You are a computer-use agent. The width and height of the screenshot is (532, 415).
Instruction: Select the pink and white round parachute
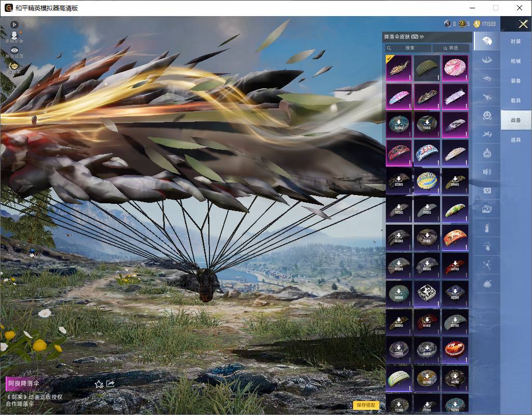click(x=455, y=68)
